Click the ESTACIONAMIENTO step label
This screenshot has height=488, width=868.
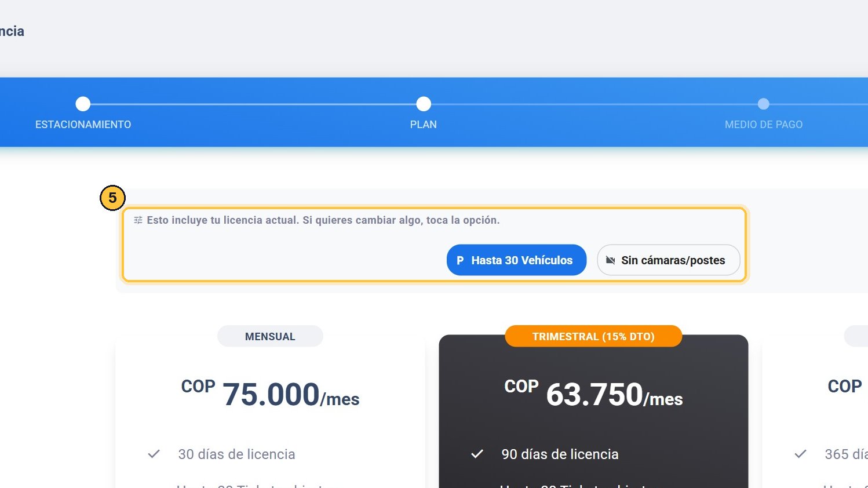[83, 125]
